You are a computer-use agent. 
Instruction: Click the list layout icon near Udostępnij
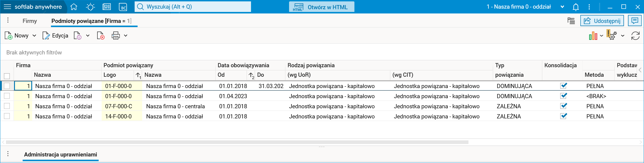tap(571, 21)
